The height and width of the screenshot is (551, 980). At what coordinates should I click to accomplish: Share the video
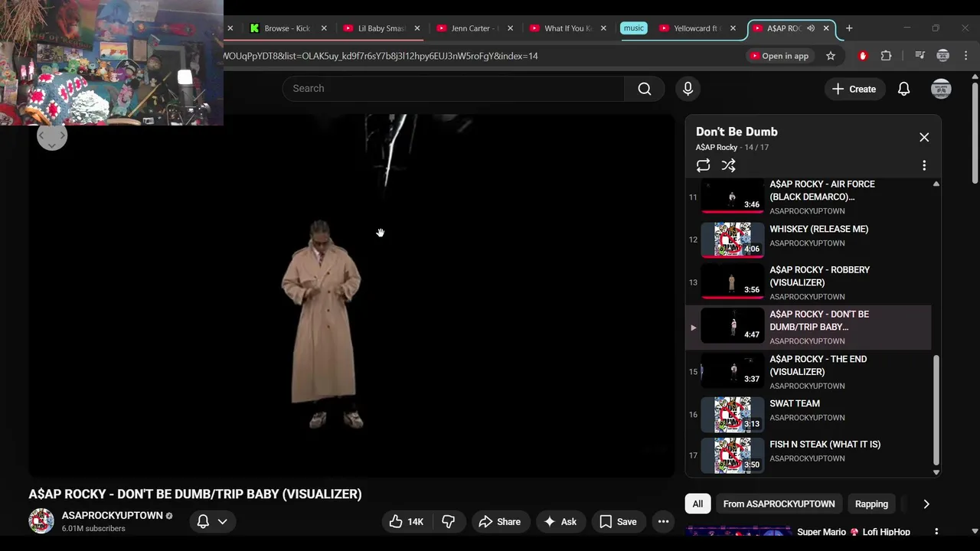(x=499, y=522)
